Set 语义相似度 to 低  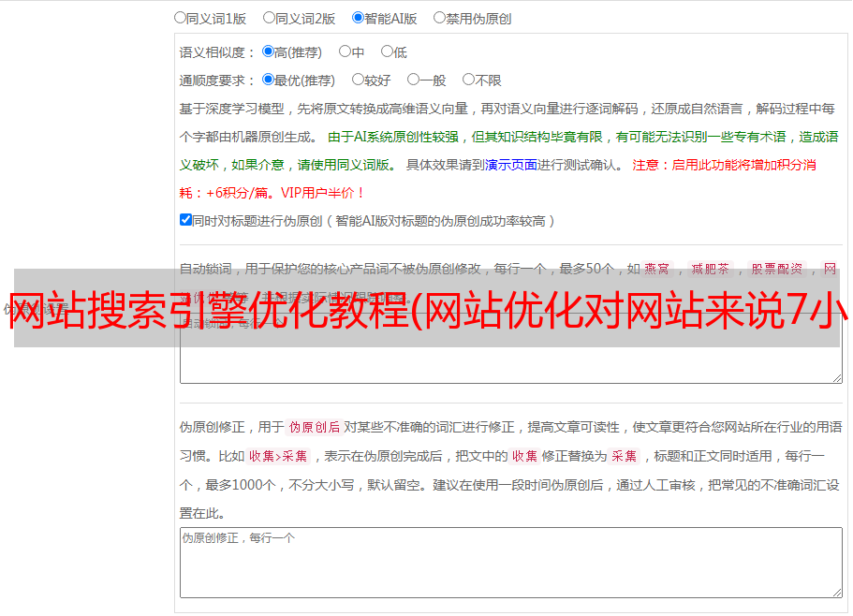coord(387,51)
